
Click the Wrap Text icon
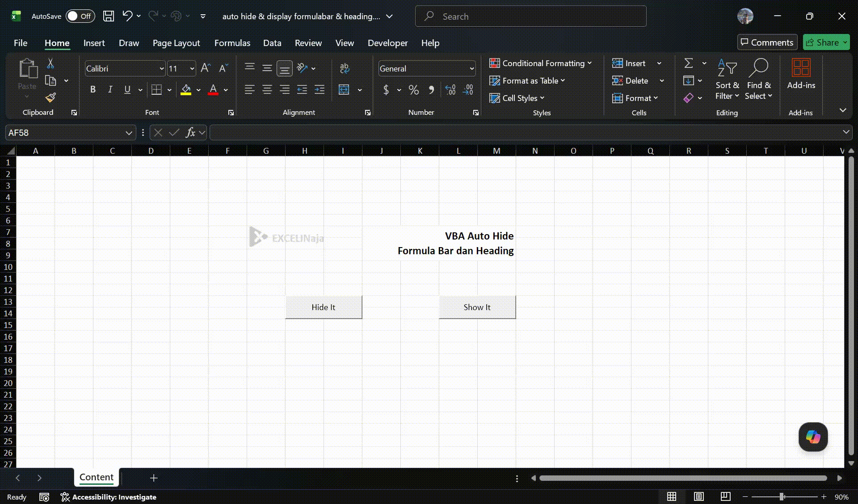pyautogui.click(x=345, y=68)
